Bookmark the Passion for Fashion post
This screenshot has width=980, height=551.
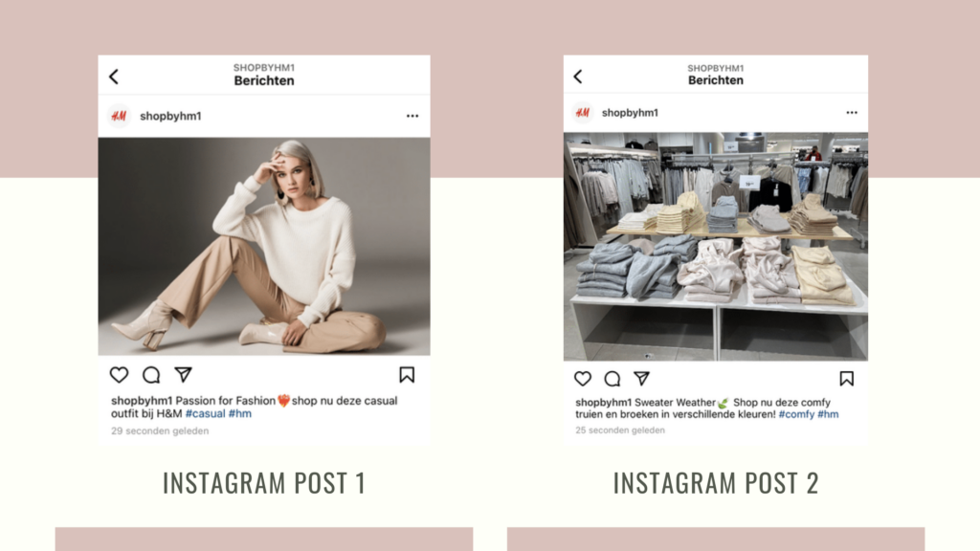tap(407, 375)
